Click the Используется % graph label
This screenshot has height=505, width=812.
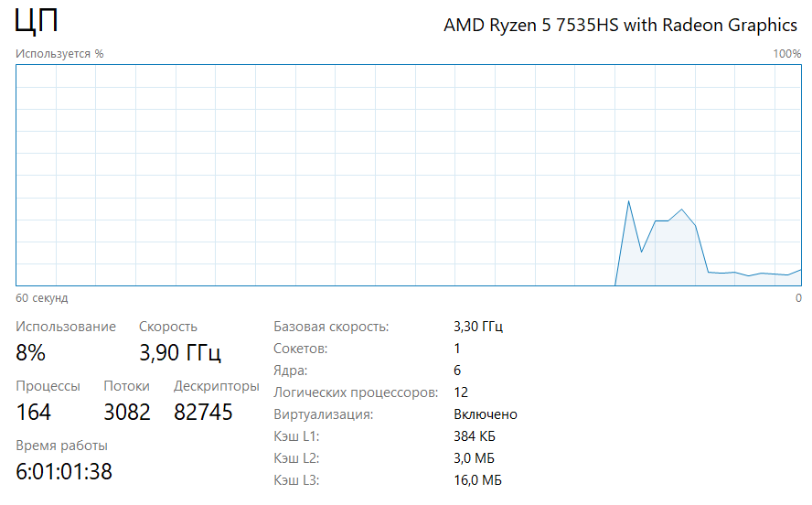point(59,53)
